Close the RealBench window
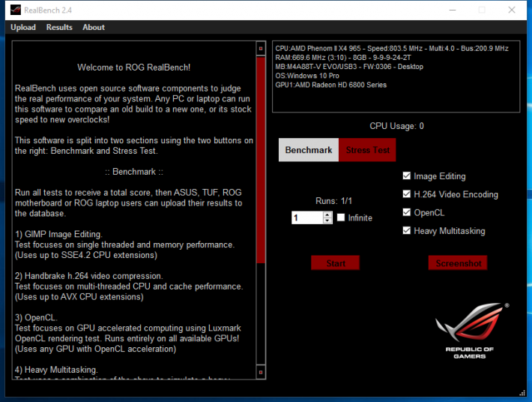 coord(512,10)
